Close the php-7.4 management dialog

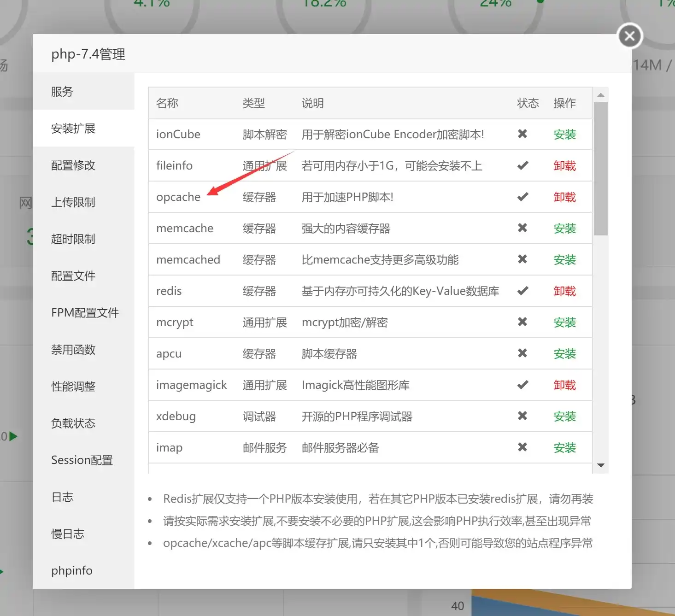(630, 35)
